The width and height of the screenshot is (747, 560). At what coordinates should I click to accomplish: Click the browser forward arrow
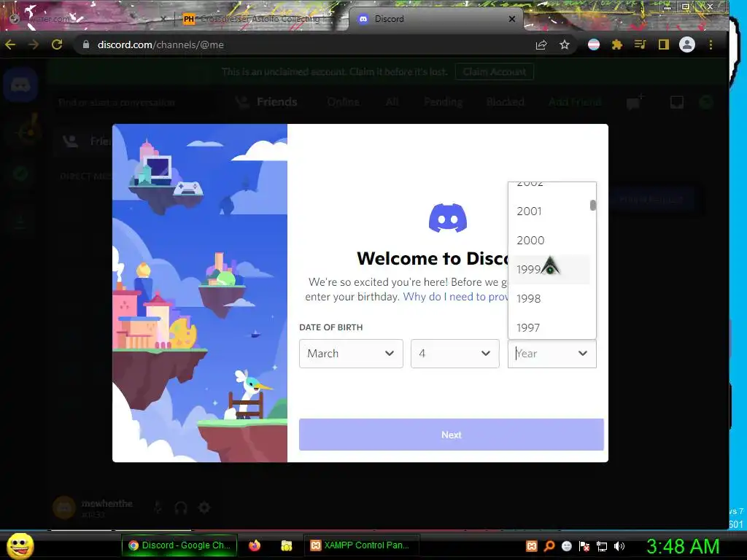point(34,44)
